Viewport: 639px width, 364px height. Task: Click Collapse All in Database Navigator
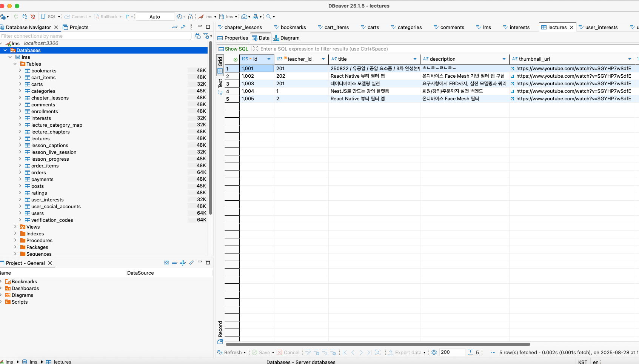pyautogui.click(x=174, y=27)
